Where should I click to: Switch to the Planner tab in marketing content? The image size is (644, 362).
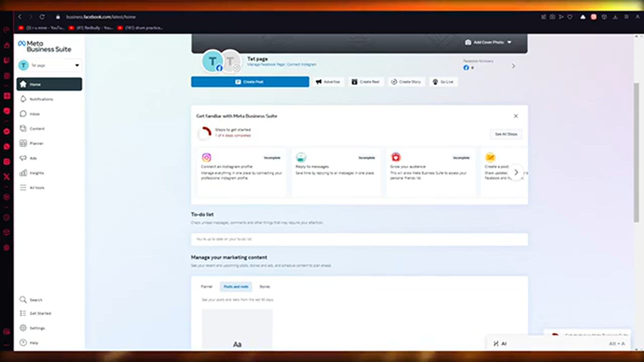[x=207, y=287]
